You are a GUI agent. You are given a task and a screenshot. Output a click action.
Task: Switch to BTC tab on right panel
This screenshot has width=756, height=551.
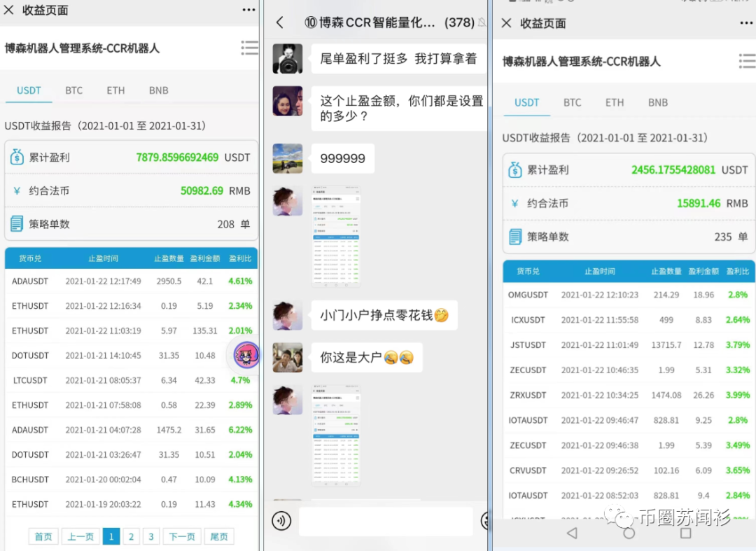click(572, 102)
